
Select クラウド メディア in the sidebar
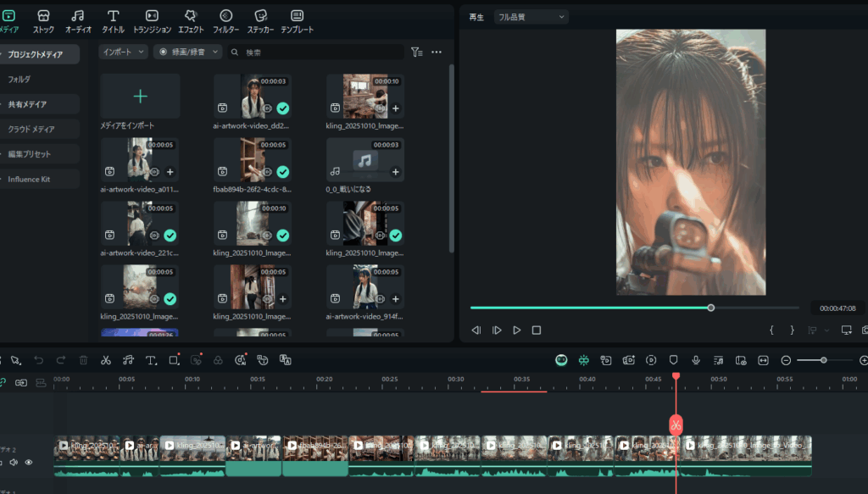pos(31,129)
